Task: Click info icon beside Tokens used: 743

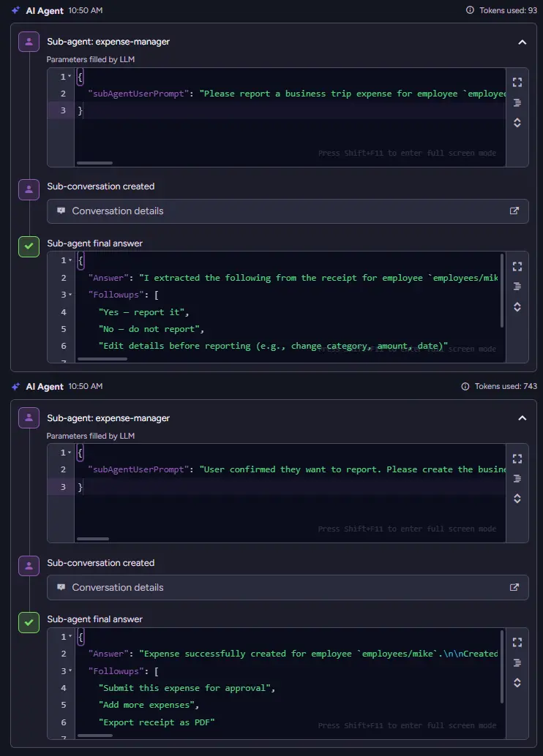Action: [x=465, y=386]
